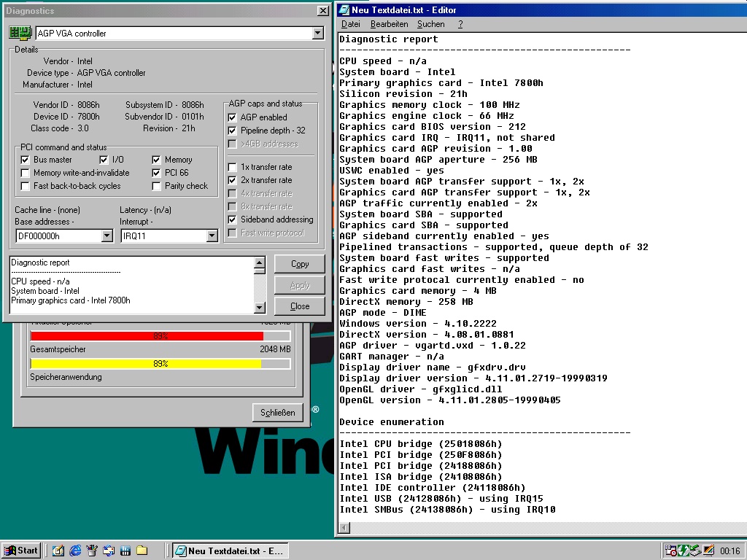The height and width of the screenshot is (560, 747).
Task: Open the blue bar-chart quick launch icon
Action: coord(125,551)
